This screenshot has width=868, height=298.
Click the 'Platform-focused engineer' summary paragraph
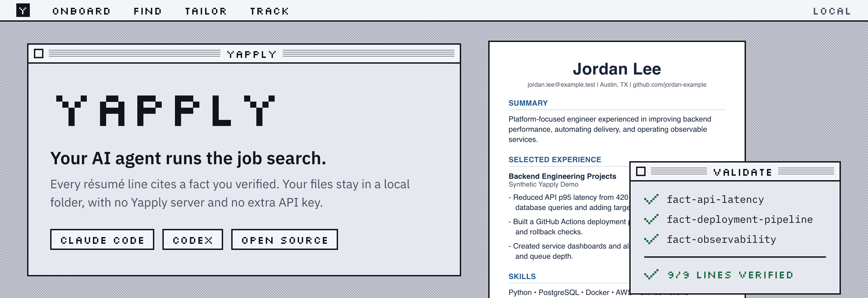pos(610,129)
